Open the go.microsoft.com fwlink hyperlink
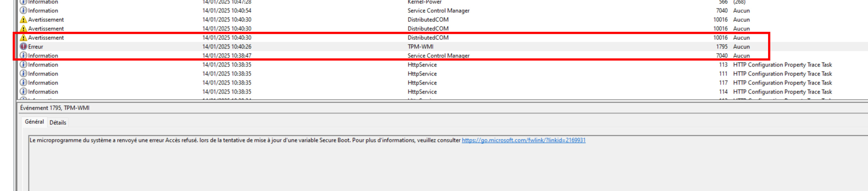 pos(523,140)
